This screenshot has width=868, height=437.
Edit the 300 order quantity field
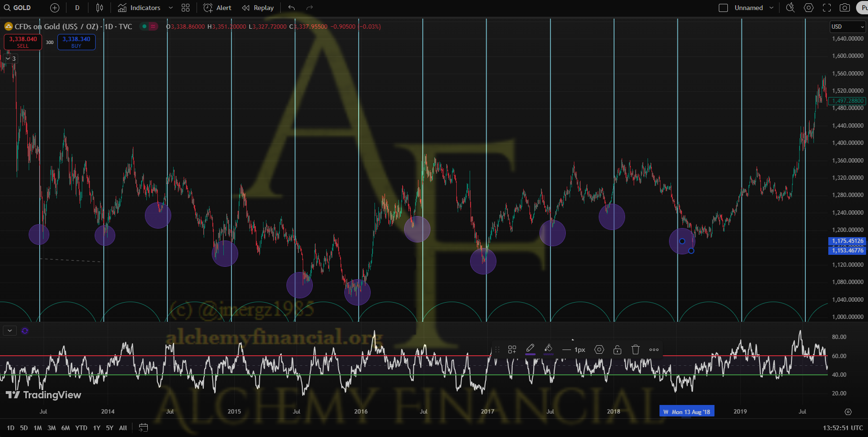click(x=50, y=43)
